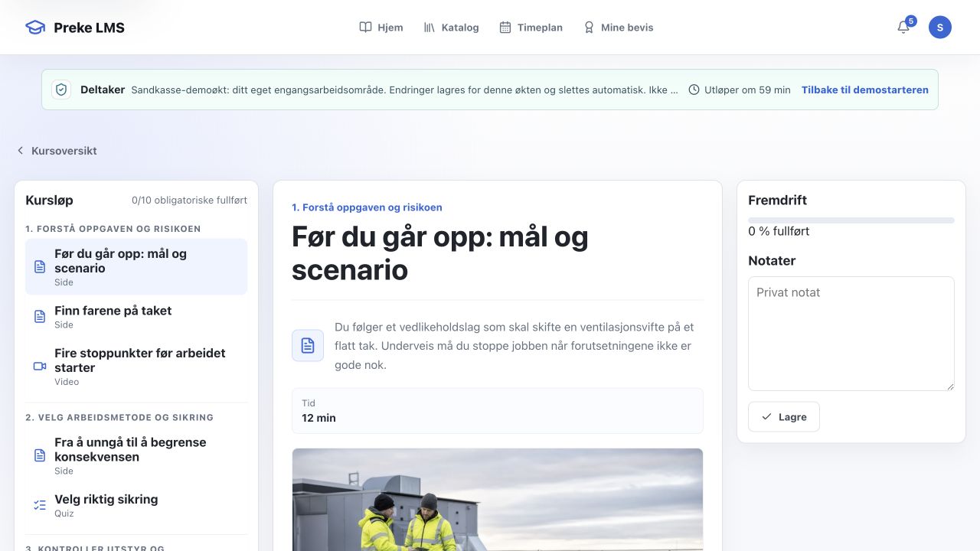Click the Timeplan calendar icon
980x551 pixels.
(x=505, y=28)
